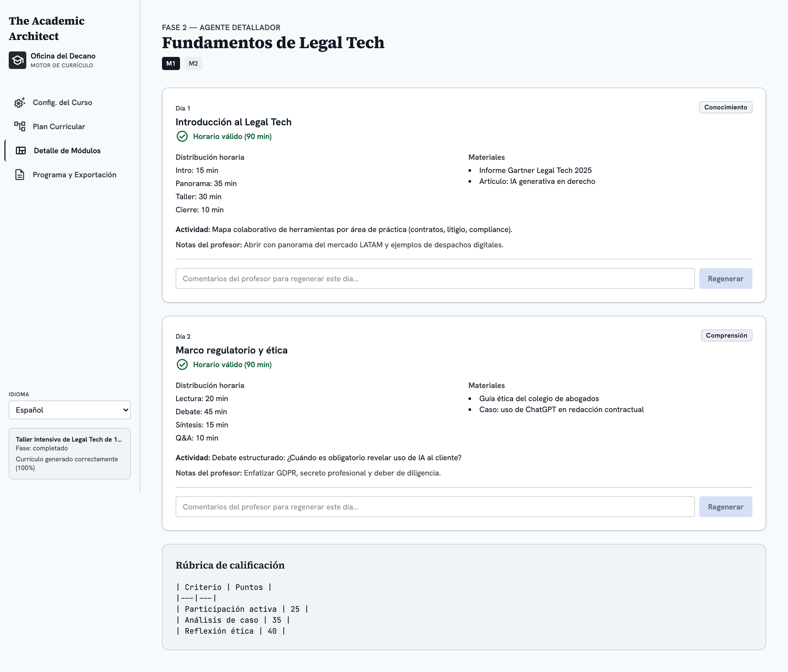Click the Conocimiento badge
The width and height of the screenshot is (788, 672).
725,107
